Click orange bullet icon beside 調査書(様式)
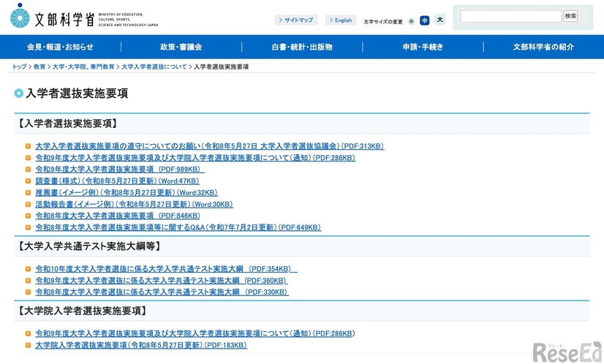604x364 pixels. click(28, 181)
